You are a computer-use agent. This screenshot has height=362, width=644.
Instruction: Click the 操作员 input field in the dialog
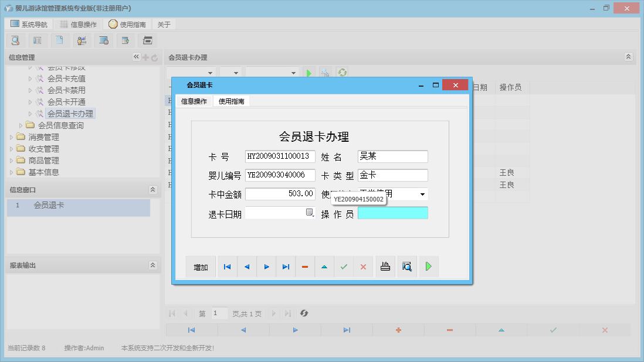[393, 213]
